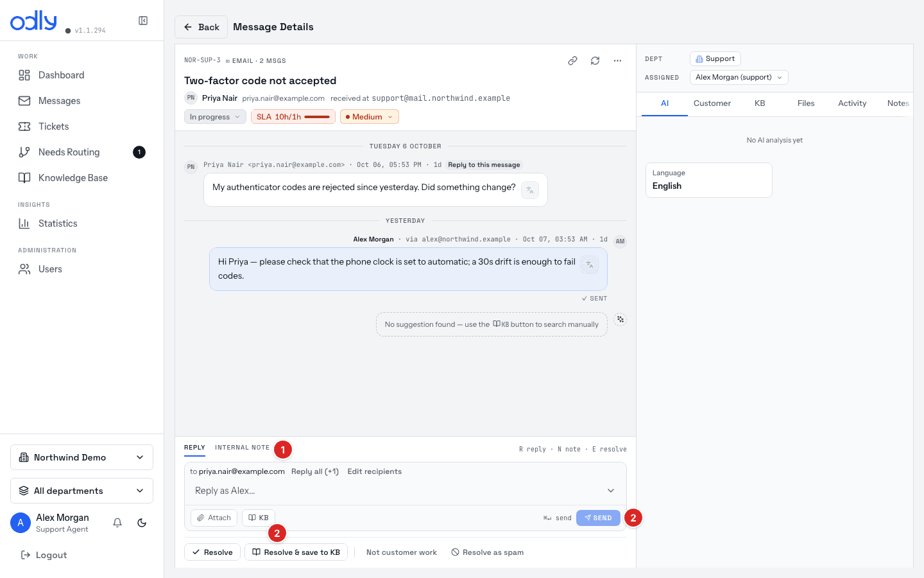Change Medium priority level
Viewport: 924px width, 578px height.
coord(370,117)
